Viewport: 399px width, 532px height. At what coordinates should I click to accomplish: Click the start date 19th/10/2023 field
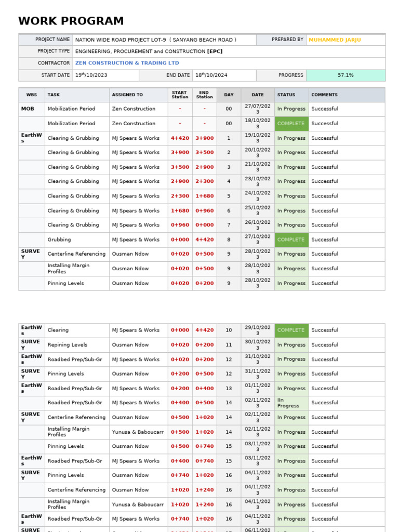coord(105,75)
